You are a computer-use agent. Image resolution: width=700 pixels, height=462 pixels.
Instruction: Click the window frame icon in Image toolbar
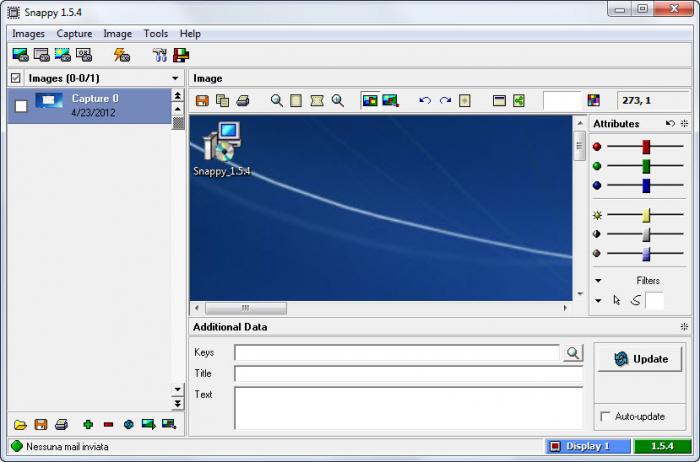[499, 100]
